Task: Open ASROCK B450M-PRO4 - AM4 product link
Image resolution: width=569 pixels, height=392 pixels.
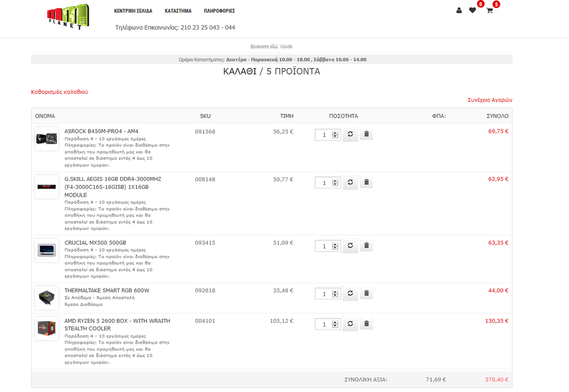Action: (101, 131)
